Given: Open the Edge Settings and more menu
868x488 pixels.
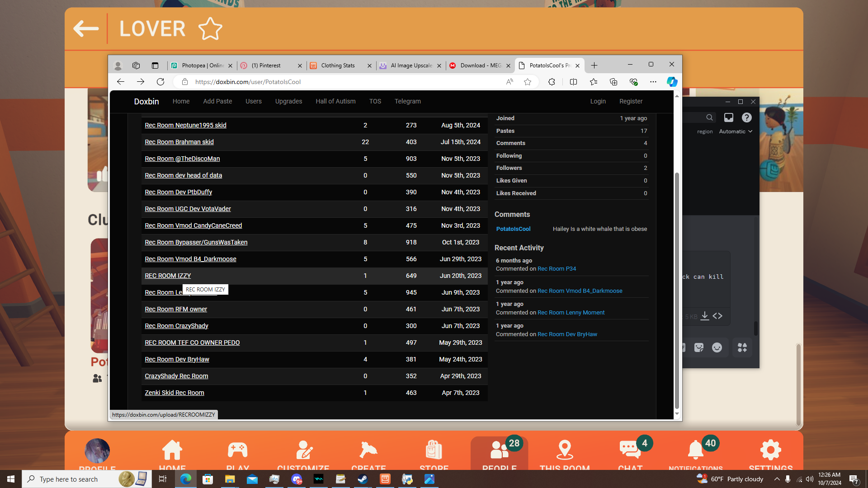Looking at the screenshot, I should pos(653,82).
